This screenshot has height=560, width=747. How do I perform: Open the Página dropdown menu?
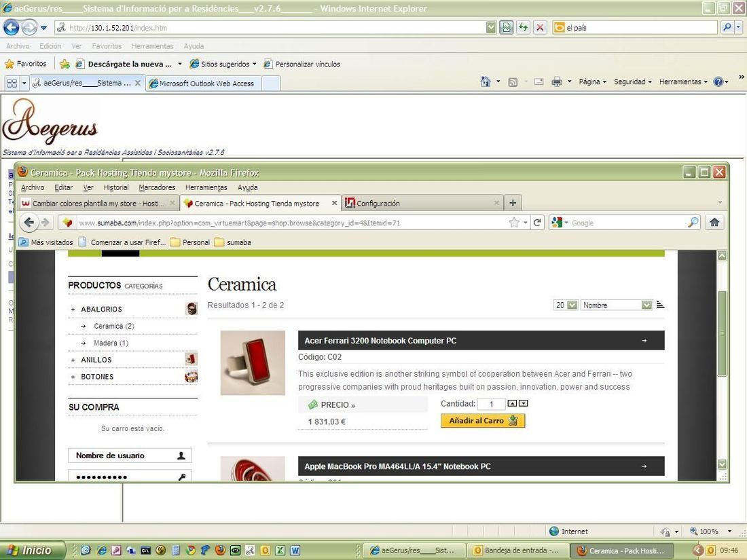tap(593, 82)
